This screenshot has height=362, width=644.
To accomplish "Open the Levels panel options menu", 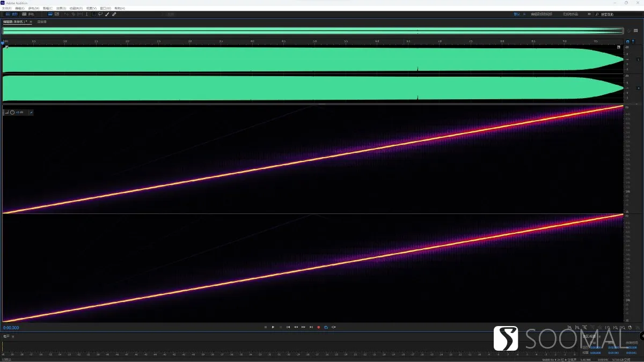I will (x=13, y=336).
